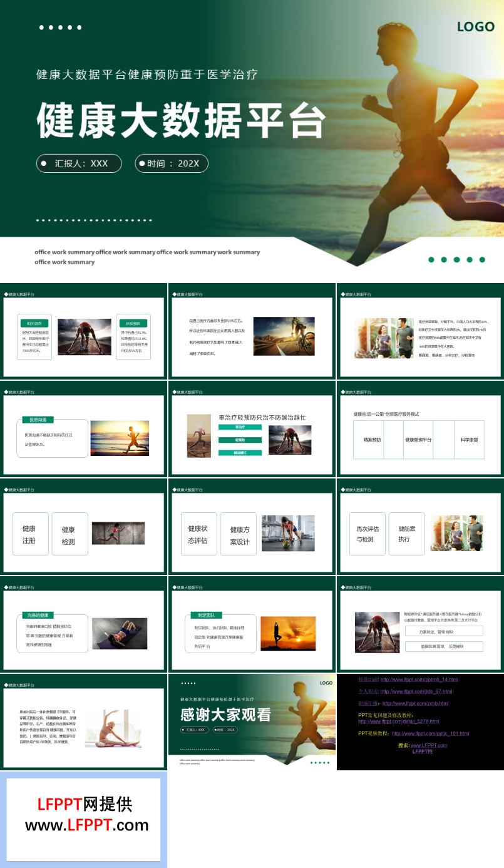This screenshot has width=504, height=868.
Task: Click the cyclist photo in the slide thumbnail
Action: point(284,336)
